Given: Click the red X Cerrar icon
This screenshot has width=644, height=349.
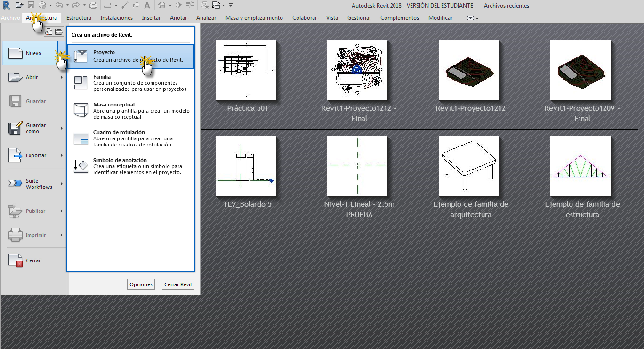Looking at the screenshot, I should (16, 260).
